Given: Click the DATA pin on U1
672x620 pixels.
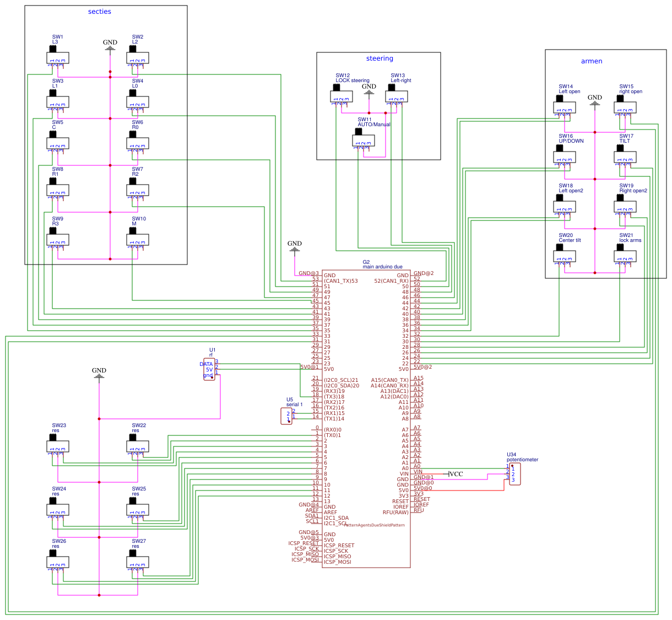Looking at the screenshot, I should pos(206,364).
